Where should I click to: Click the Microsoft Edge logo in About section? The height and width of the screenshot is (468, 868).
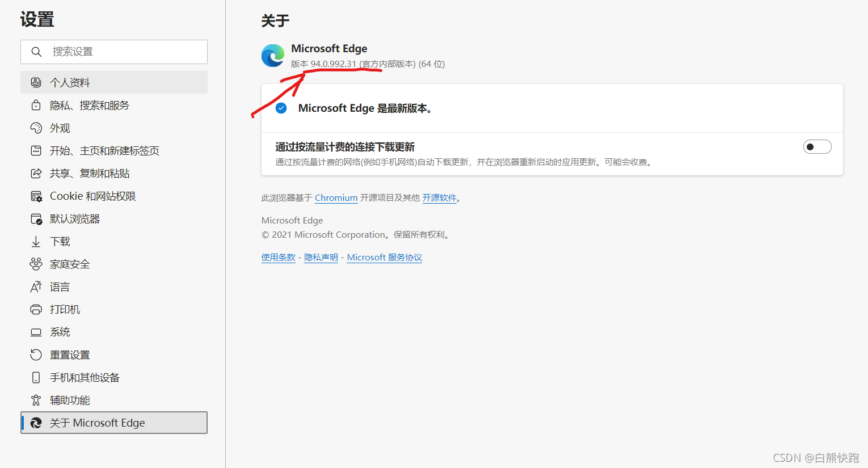273,56
